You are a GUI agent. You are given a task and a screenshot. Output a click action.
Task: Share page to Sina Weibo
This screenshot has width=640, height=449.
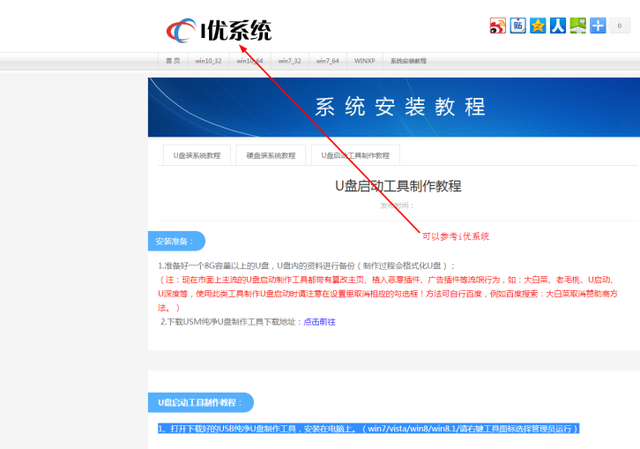point(498,26)
